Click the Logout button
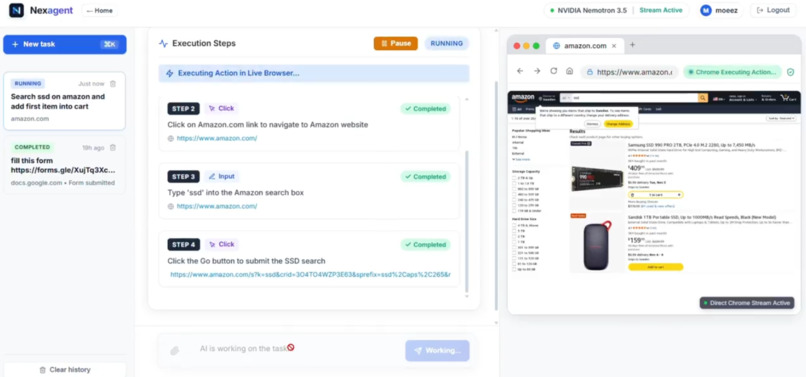The width and height of the screenshot is (806, 377). click(773, 10)
